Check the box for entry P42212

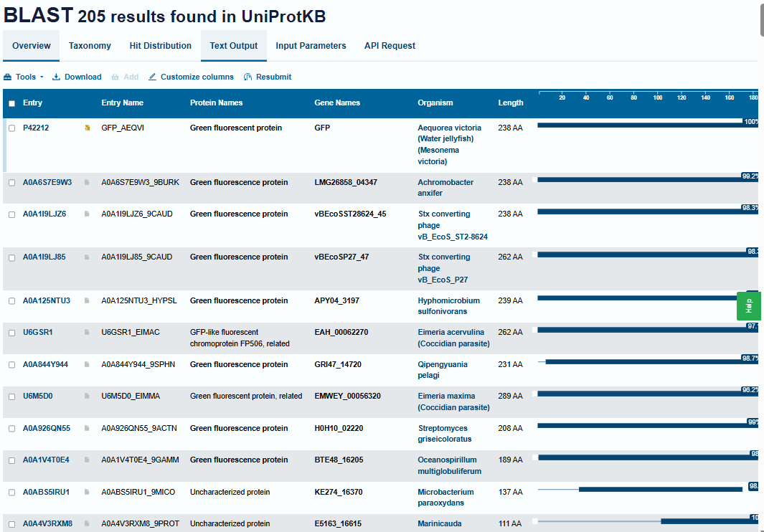click(11, 128)
